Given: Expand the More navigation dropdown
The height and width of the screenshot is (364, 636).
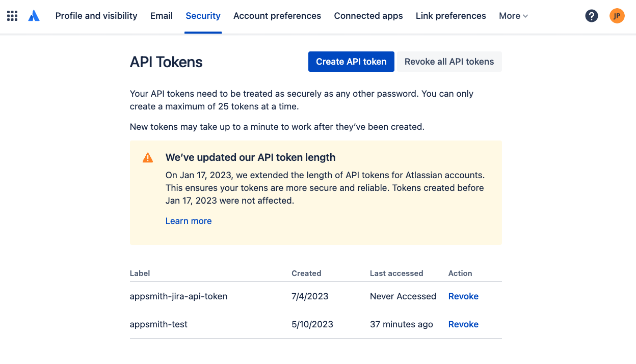Looking at the screenshot, I should pyautogui.click(x=513, y=16).
